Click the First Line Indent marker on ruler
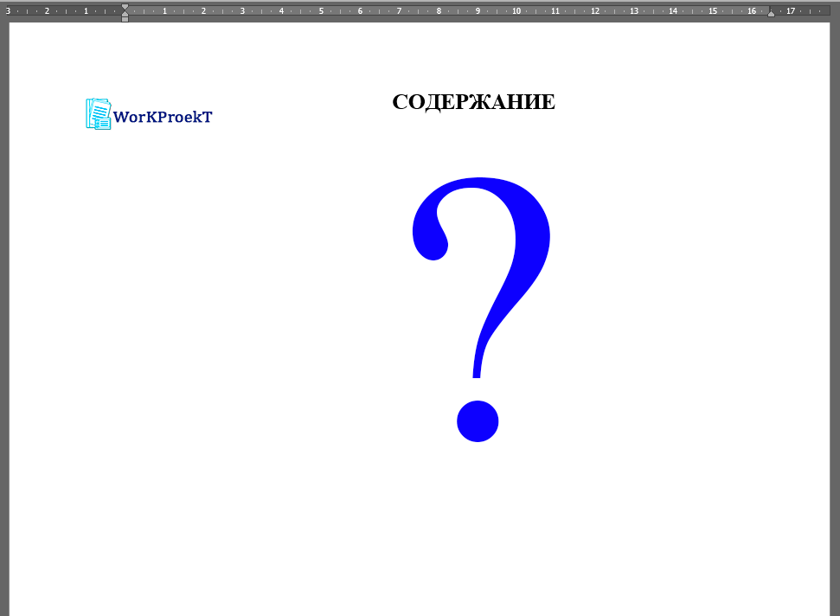 tap(125, 7)
